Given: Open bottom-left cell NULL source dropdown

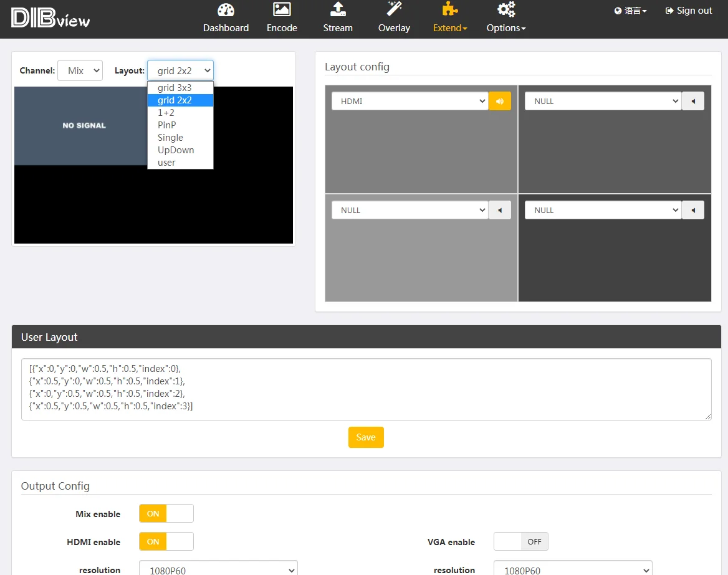Looking at the screenshot, I should tap(410, 210).
